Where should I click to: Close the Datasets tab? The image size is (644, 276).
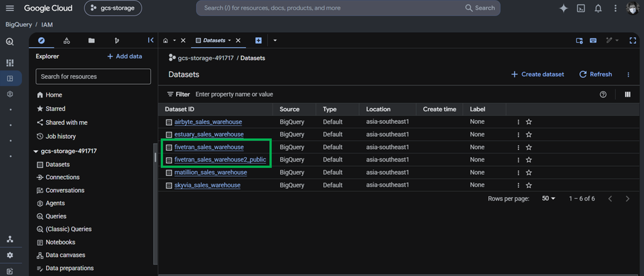tap(238, 40)
